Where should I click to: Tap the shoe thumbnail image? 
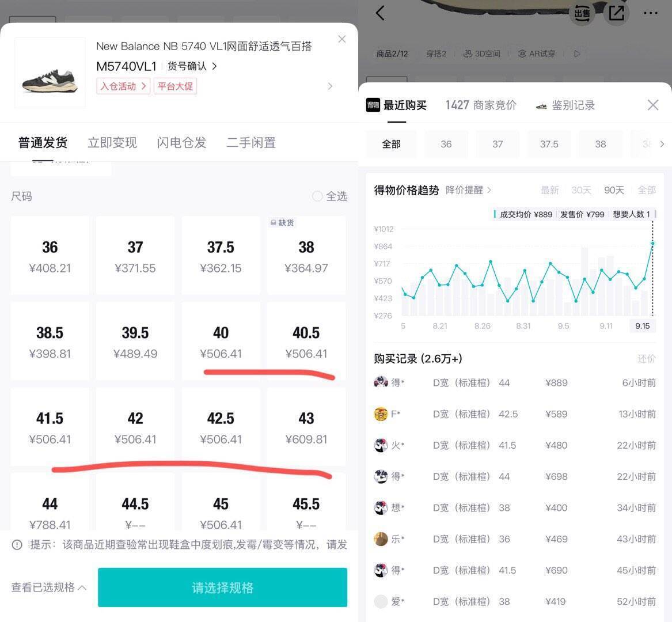tap(50, 73)
